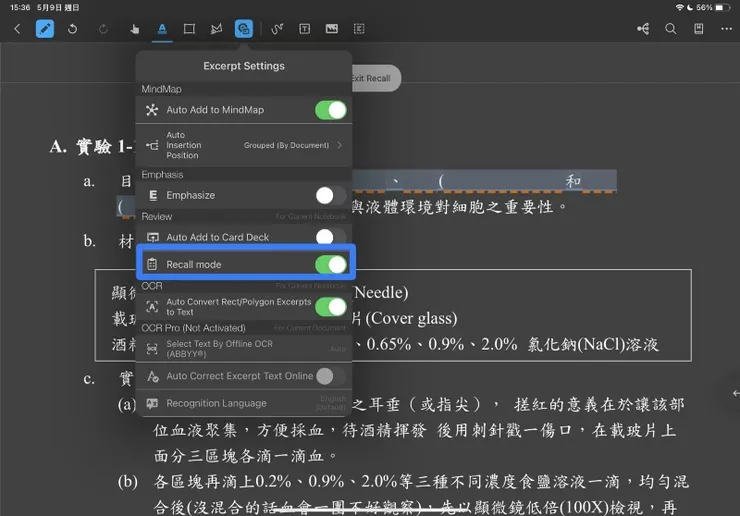Enable the Emphasize switch

point(331,195)
